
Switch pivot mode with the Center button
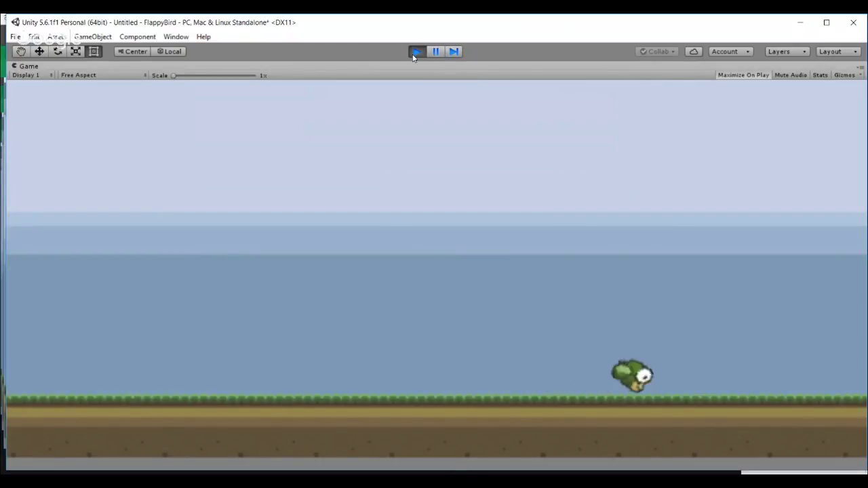[132, 52]
